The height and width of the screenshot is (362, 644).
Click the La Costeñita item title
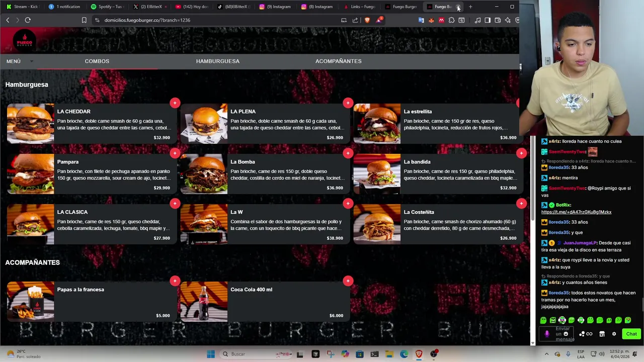419,212
